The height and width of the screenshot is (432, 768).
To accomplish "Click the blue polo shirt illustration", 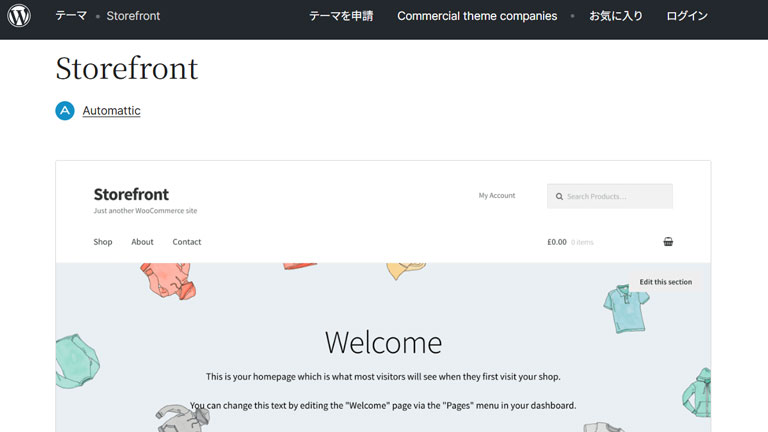I will (x=626, y=309).
